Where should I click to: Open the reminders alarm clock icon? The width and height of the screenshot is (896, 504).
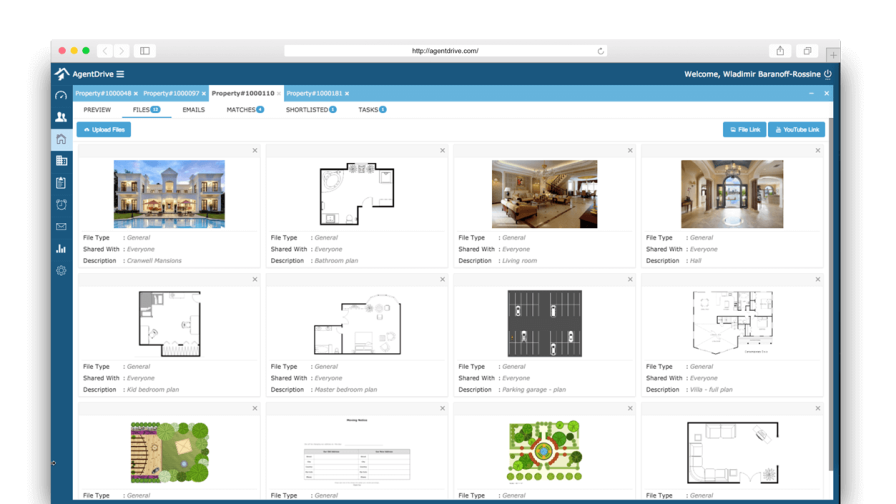pyautogui.click(x=61, y=205)
